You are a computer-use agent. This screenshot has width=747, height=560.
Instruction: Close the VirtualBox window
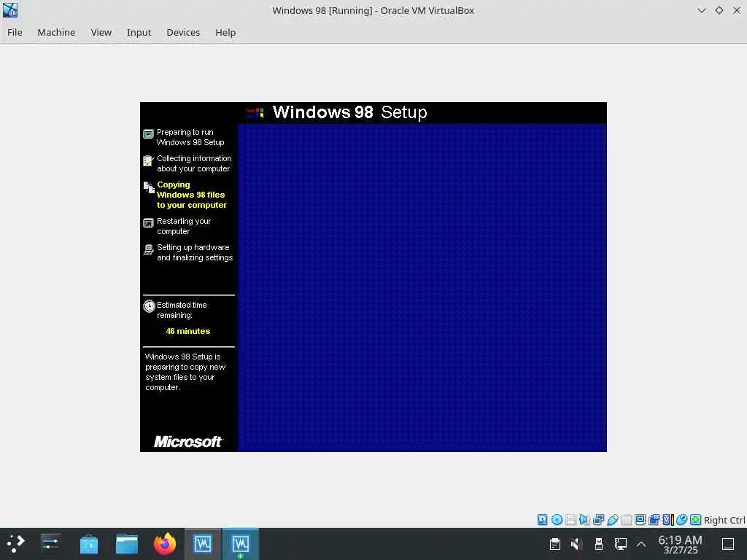click(x=737, y=10)
